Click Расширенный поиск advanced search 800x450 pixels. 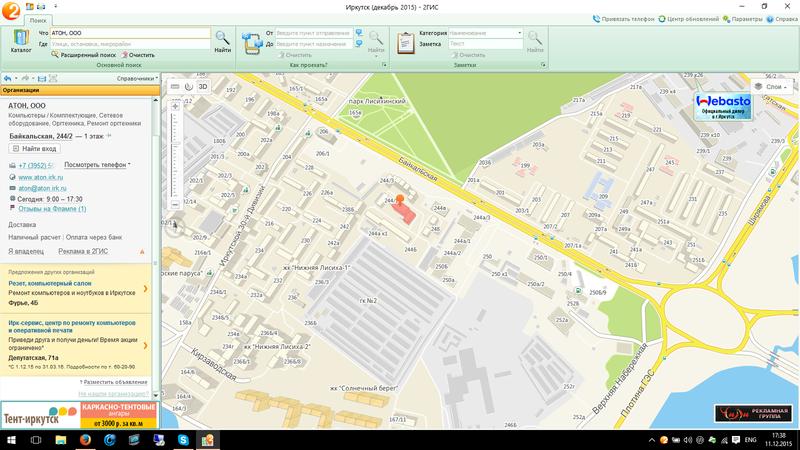click(x=84, y=55)
